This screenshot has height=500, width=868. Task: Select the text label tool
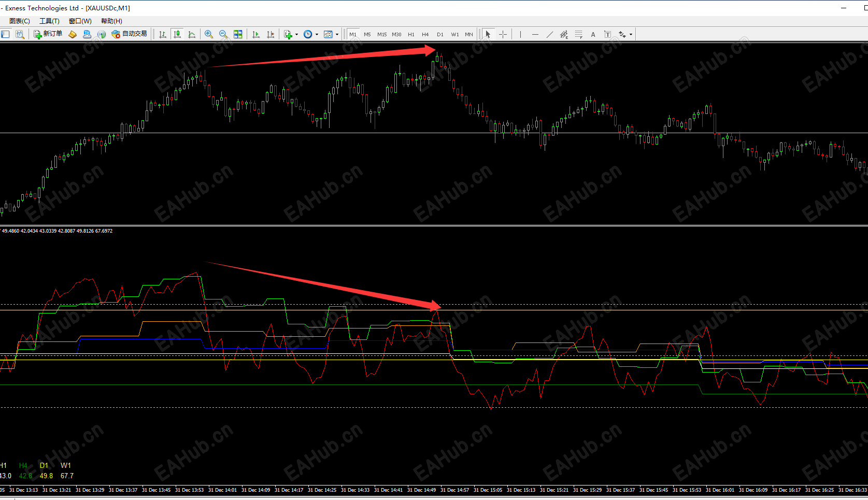coord(607,34)
